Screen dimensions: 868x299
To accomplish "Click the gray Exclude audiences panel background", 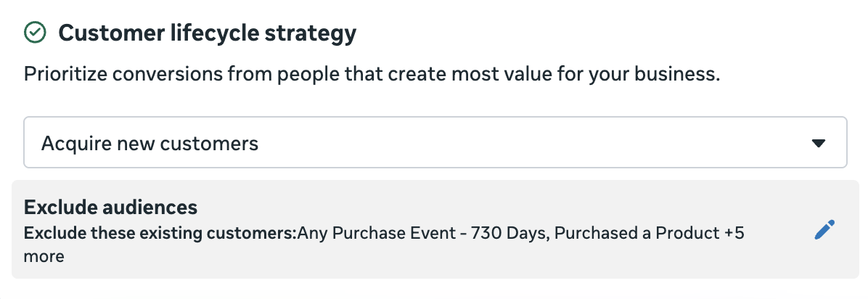I will pos(435,229).
